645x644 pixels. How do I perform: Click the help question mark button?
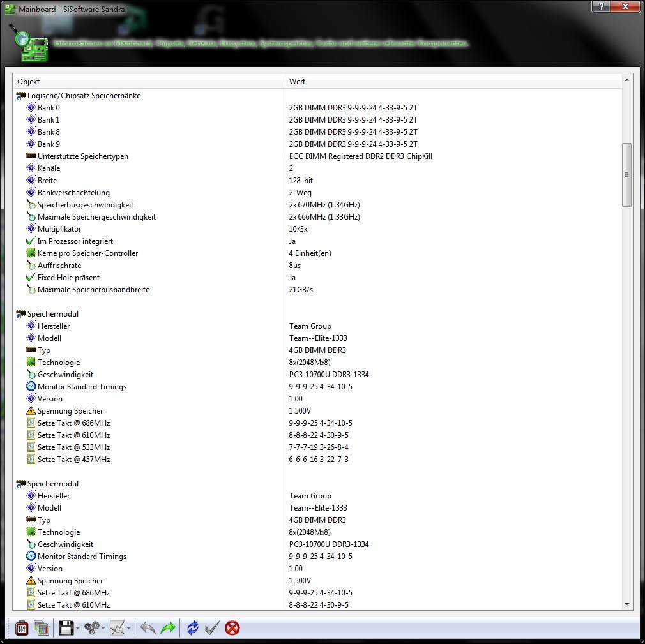tap(601, 6)
